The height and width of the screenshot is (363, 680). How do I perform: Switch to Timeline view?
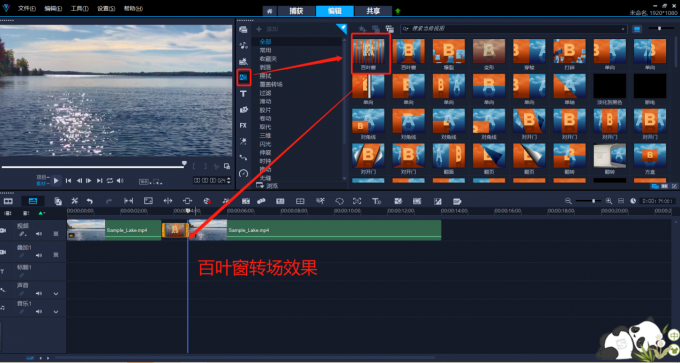tap(33, 201)
